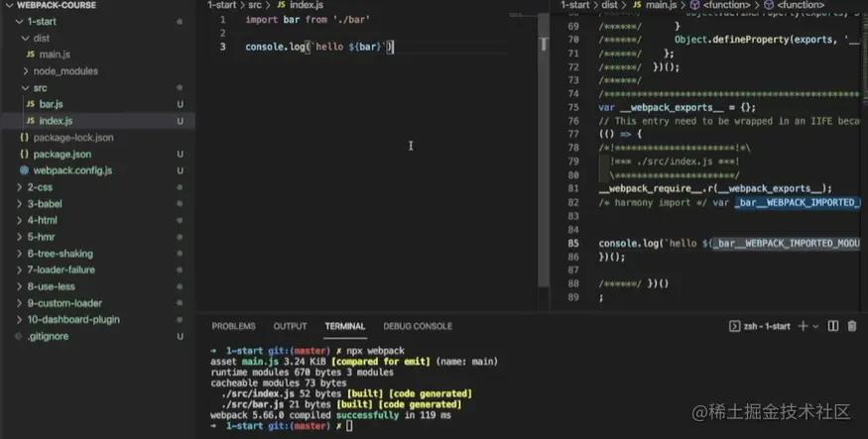Place cursor on line 1 import statement

click(308, 20)
